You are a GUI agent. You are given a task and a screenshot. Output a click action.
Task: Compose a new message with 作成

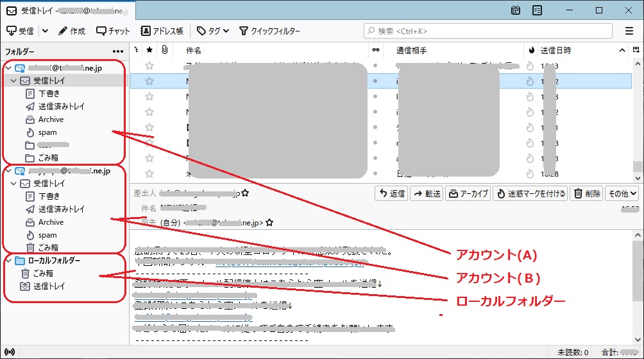click(71, 31)
